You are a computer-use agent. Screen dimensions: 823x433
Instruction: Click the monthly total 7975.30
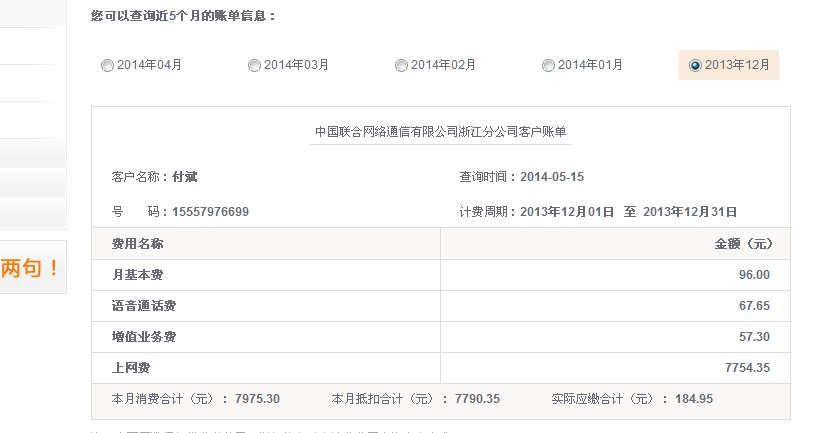point(257,399)
